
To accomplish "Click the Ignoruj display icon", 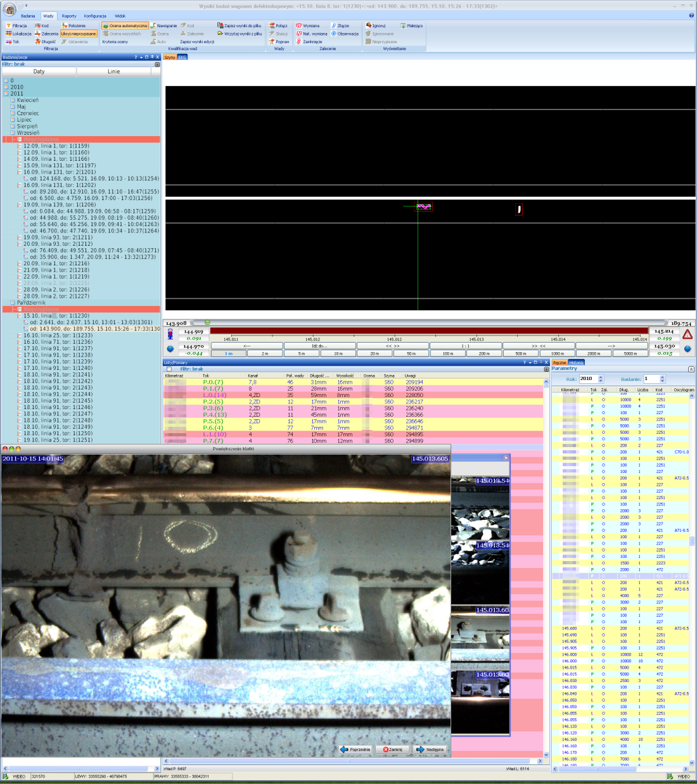I will pyautogui.click(x=368, y=26).
